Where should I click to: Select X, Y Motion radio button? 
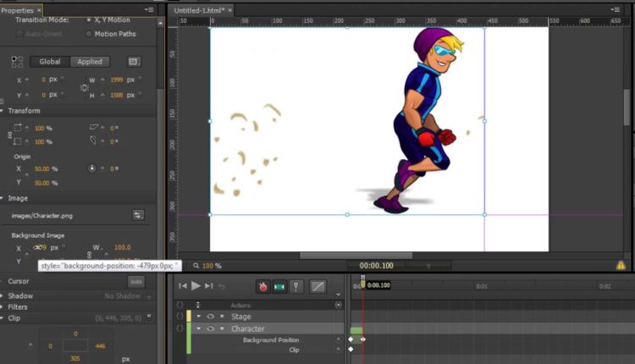89,19
